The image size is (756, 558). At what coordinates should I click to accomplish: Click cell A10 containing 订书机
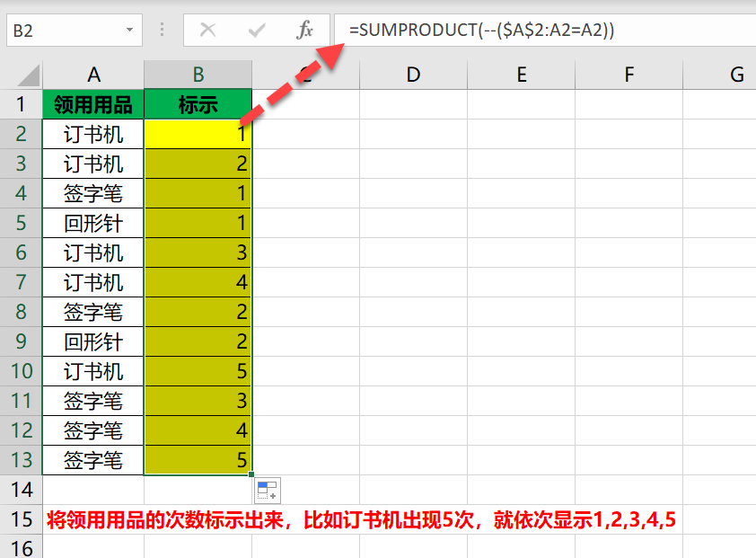[x=93, y=371]
